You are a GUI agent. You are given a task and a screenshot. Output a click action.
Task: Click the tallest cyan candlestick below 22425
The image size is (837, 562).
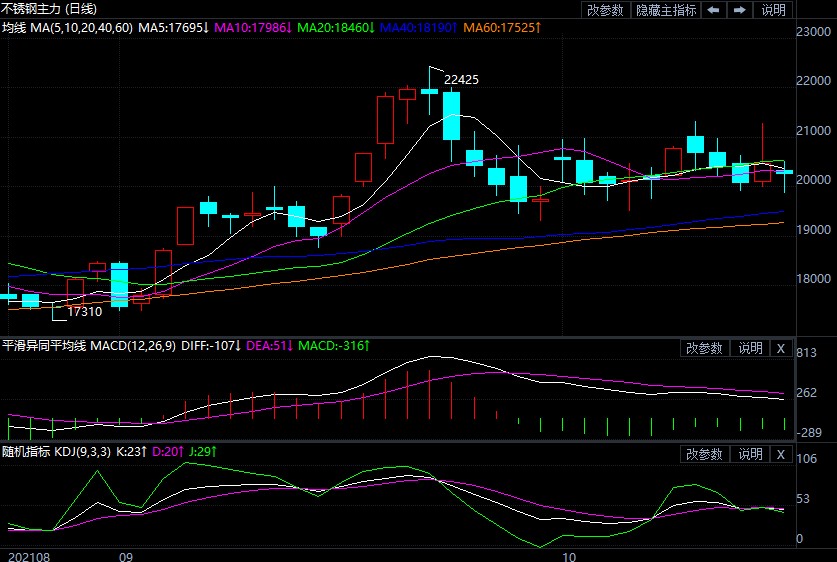pos(451,116)
